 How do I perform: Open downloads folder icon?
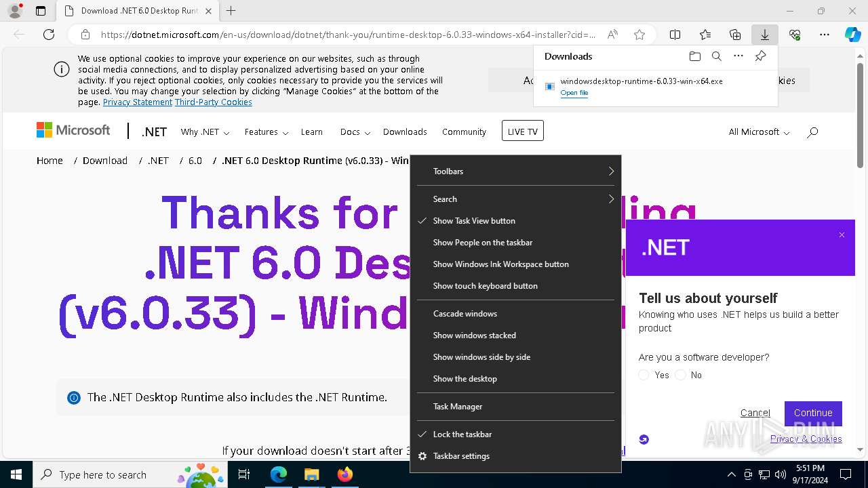[x=694, y=56]
